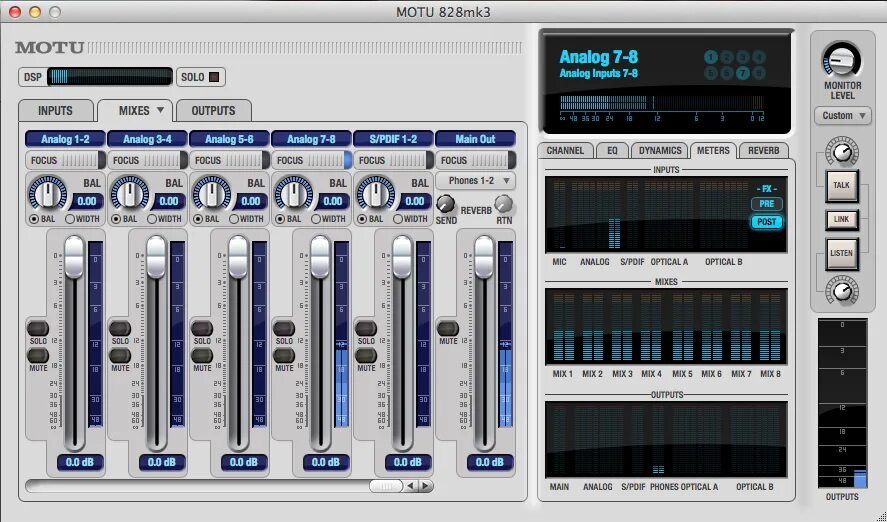Viewport: 887px width, 522px height.
Task: Solo the Analog 1-2 channel
Action: pyautogui.click(x=38, y=328)
